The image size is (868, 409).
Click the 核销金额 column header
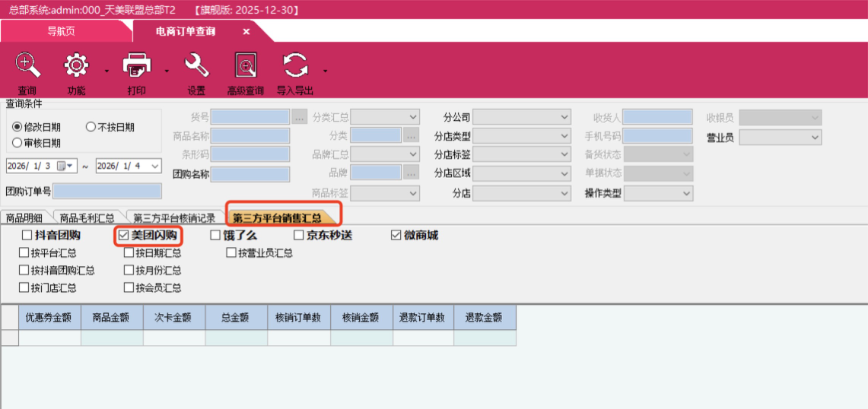coord(361,318)
